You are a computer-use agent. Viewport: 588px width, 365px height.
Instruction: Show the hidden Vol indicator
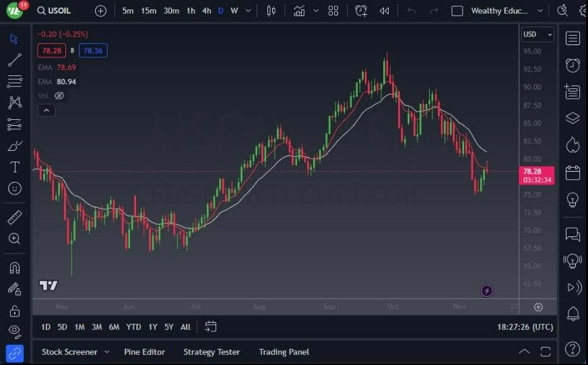click(59, 96)
